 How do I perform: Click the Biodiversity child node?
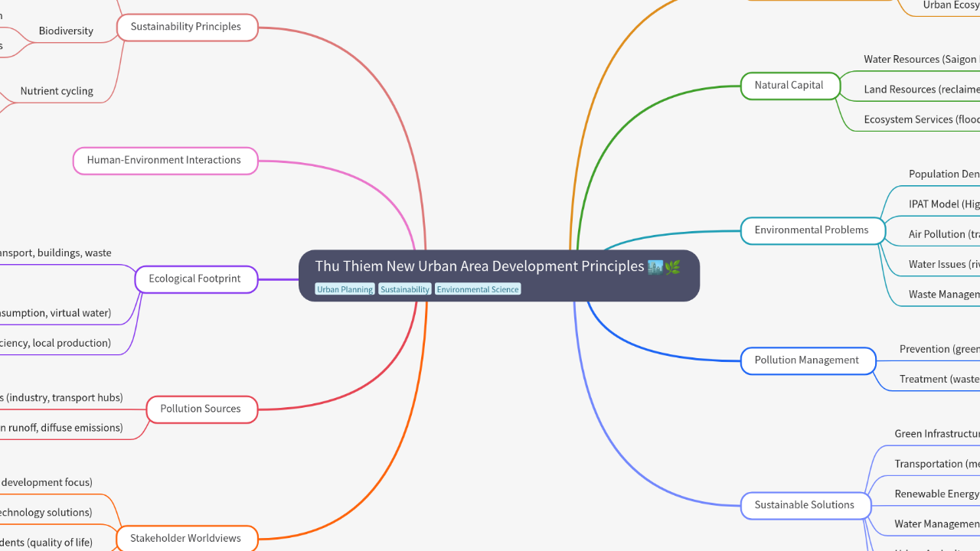(x=66, y=31)
